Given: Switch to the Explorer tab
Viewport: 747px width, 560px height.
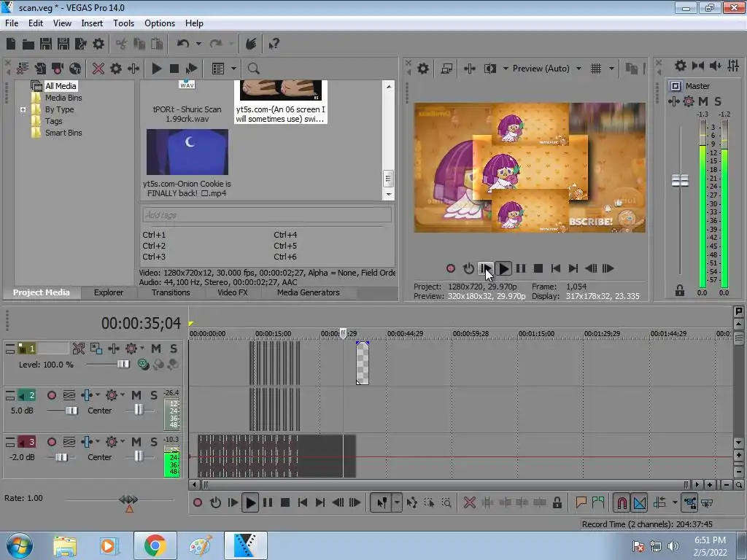Looking at the screenshot, I should coord(109,292).
